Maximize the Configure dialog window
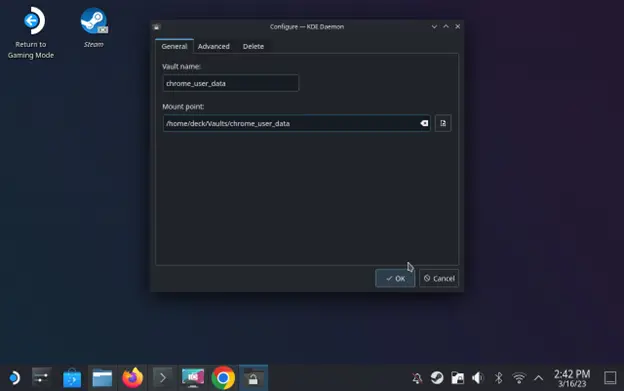Viewport: 624px width, 391px height. [x=446, y=27]
